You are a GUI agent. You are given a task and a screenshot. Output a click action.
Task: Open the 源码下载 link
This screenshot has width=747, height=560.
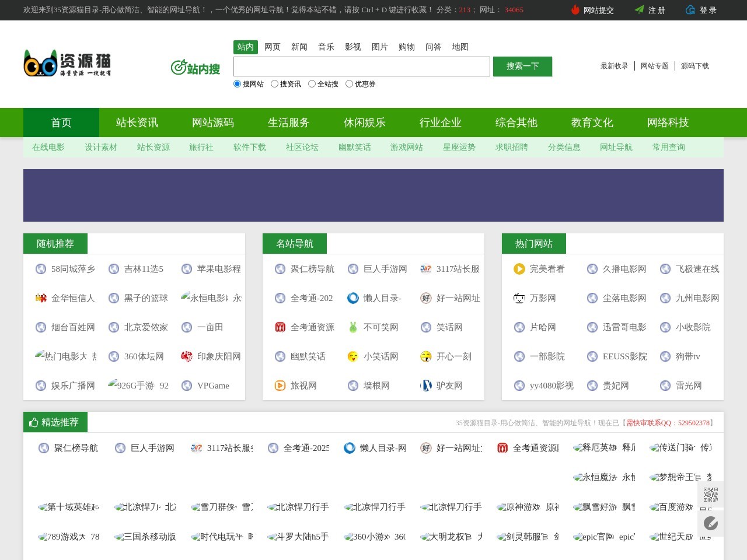pyautogui.click(x=694, y=66)
